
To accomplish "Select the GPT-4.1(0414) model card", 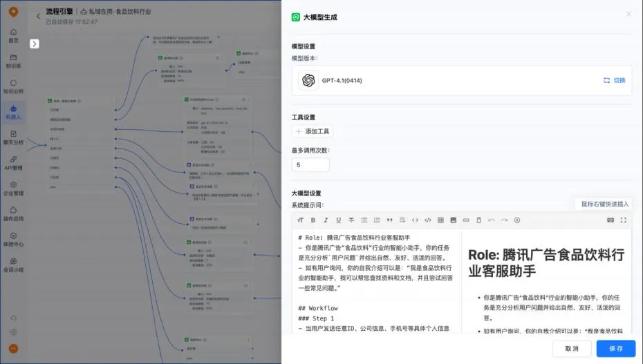I will pos(462,81).
